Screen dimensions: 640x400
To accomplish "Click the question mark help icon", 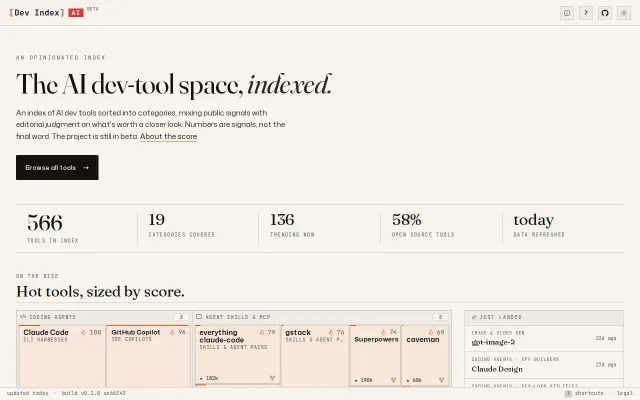I will [x=586, y=13].
